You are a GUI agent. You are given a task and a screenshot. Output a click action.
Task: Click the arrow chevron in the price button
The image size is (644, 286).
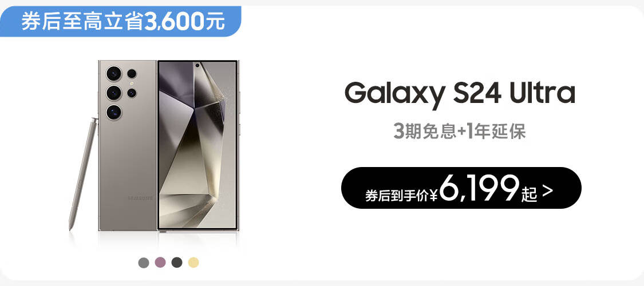point(547,191)
